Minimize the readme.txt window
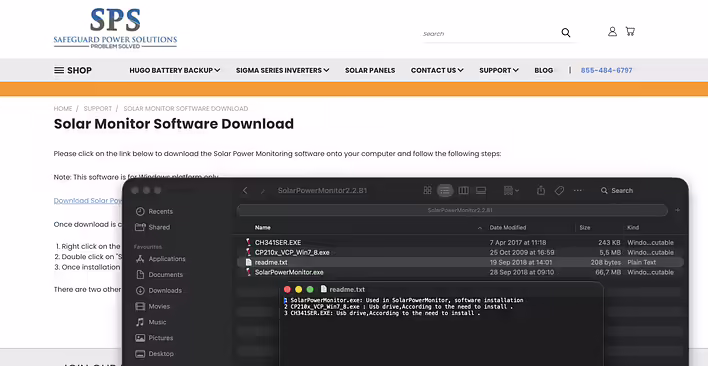Viewport: 708px width, 366px height. (x=298, y=289)
